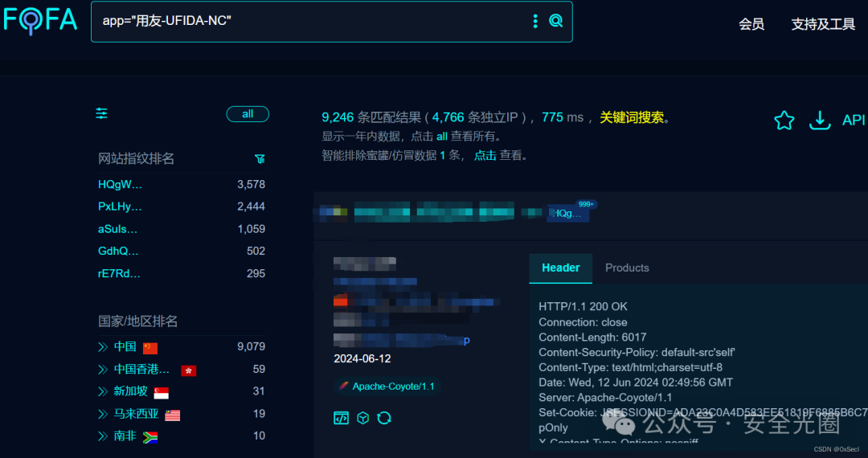Click the Apache-Coyote/1.1 tag
The image size is (868, 458).
click(387, 386)
